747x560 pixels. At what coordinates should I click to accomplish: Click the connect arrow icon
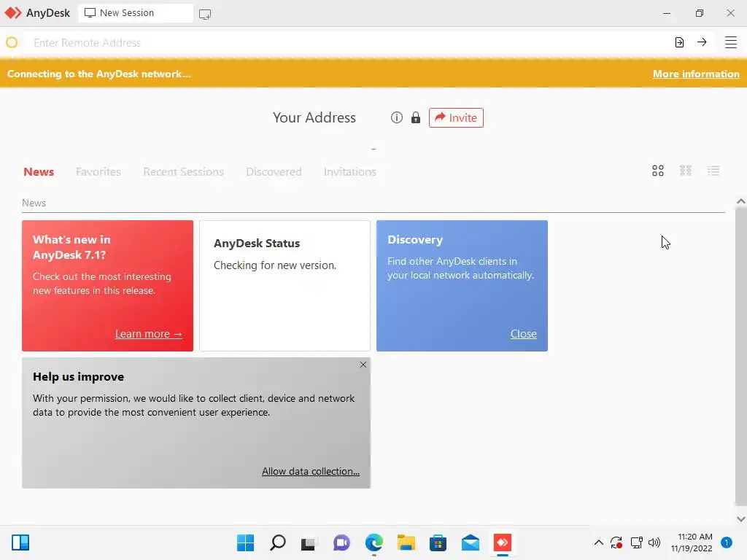(x=702, y=42)
